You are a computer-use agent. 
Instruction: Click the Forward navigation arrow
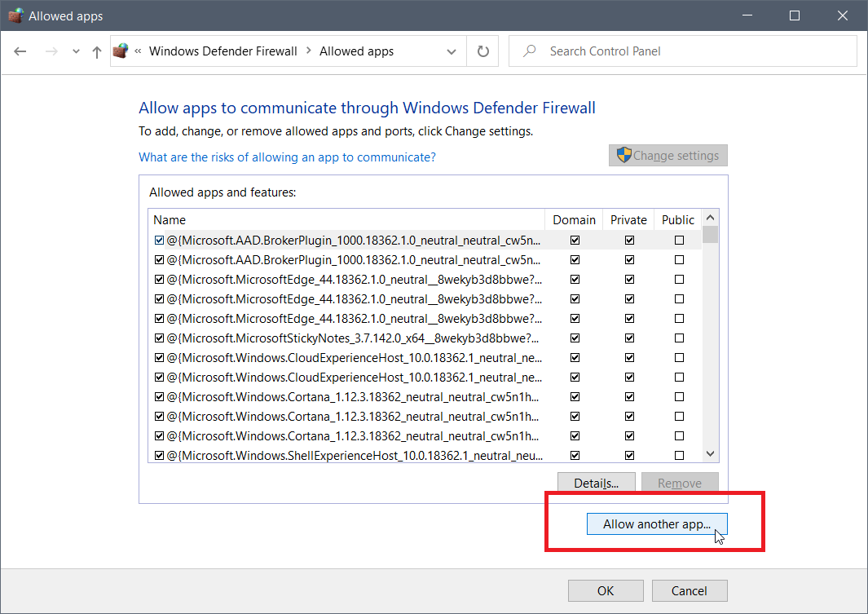[x=51, y=51]
